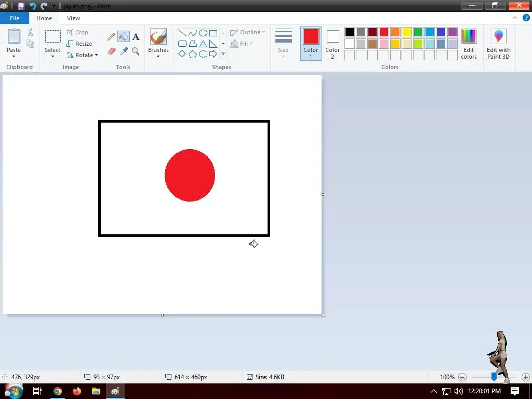
Task: Choose the Rectangle shape
Action: click(x=213, y=33)
